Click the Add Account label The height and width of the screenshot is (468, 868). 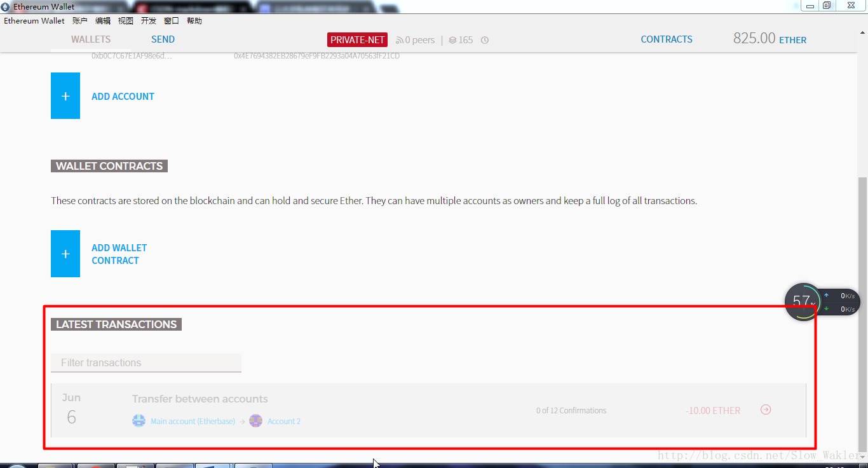123,97
